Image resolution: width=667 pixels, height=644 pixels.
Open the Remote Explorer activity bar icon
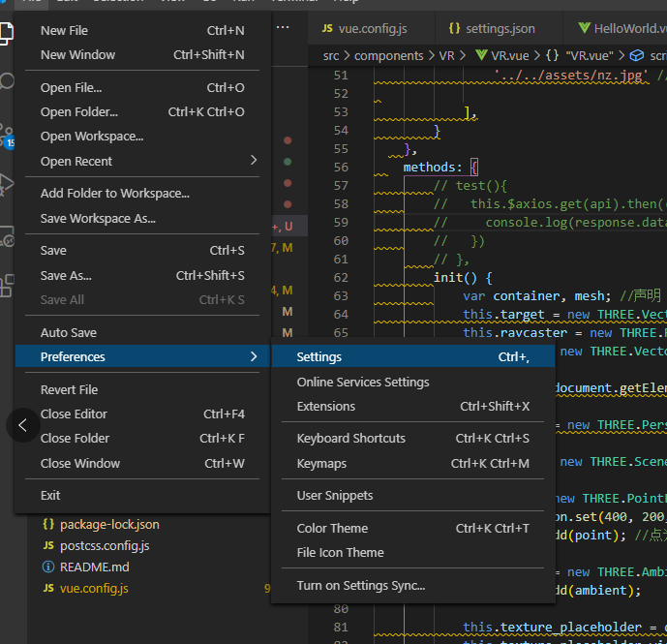pos(7,235)
